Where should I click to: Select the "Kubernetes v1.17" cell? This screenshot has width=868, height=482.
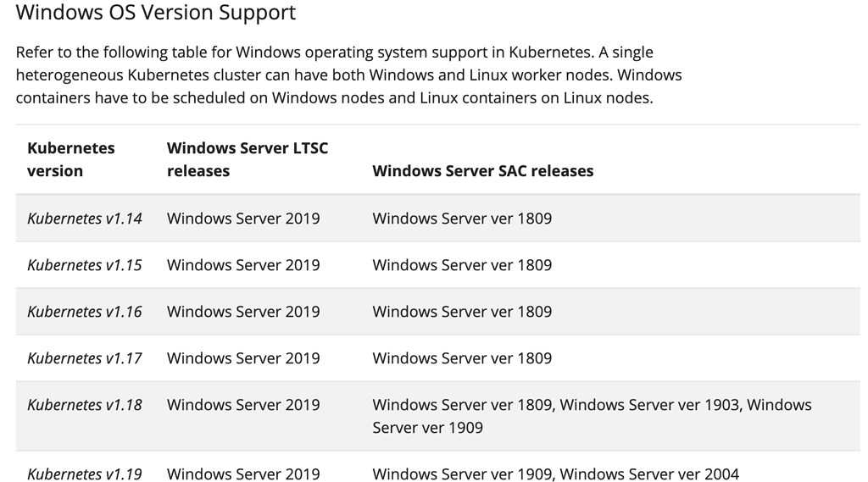coord(85,358)
